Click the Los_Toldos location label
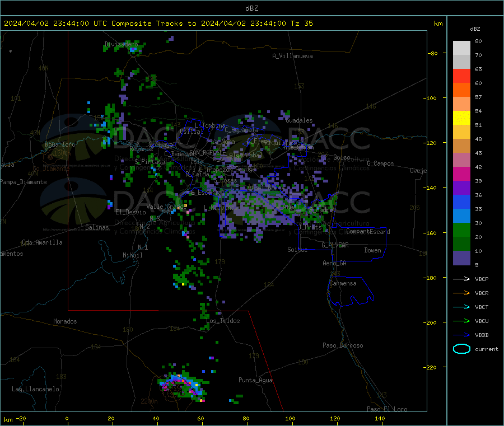Screen dimensions: 504x426 (223, 321)
